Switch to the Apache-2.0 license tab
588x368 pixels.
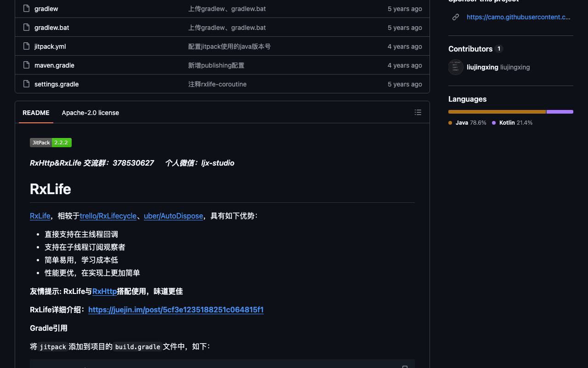tap(90, 113)
